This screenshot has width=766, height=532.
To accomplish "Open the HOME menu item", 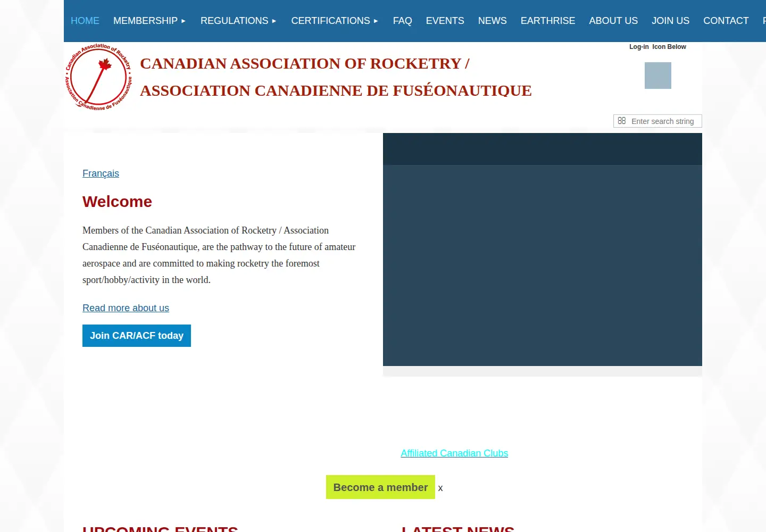I will pos(85,21).
